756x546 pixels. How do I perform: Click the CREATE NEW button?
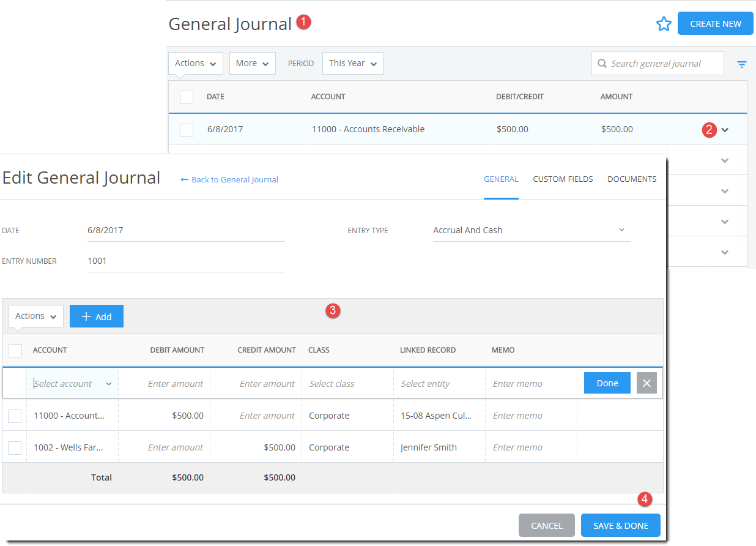[715, 23]
